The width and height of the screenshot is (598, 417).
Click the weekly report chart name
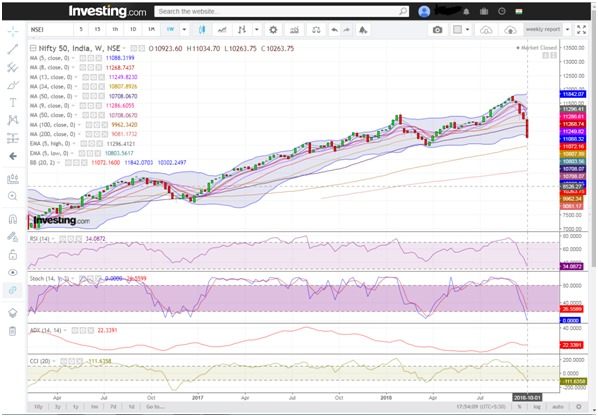click(x=543, y=29)
